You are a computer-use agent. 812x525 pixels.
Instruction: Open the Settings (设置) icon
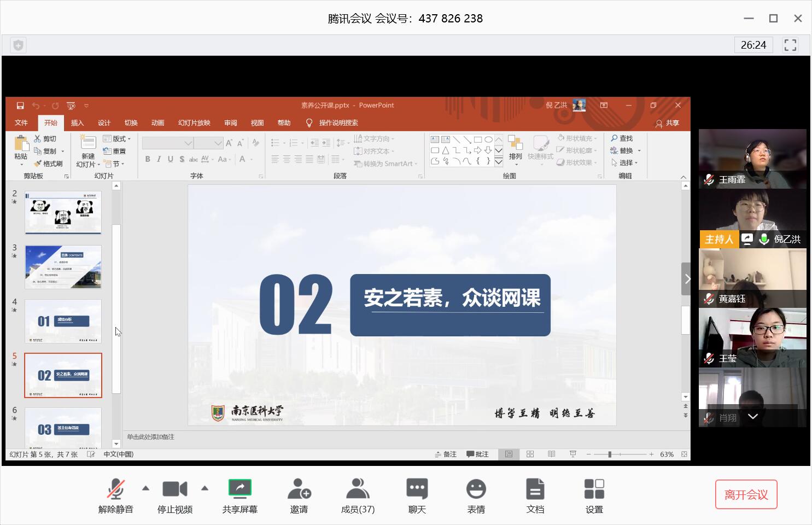pos(594,489)
